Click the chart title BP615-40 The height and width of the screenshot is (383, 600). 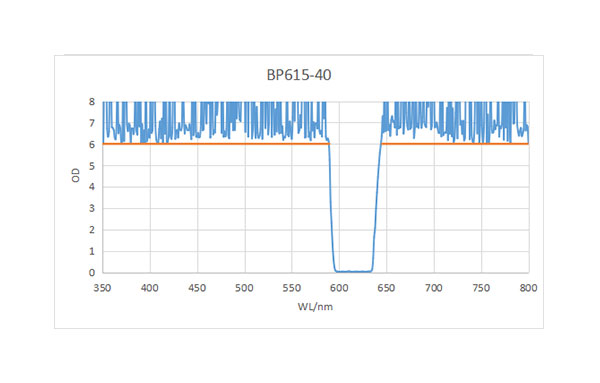(x=299, y=75)
